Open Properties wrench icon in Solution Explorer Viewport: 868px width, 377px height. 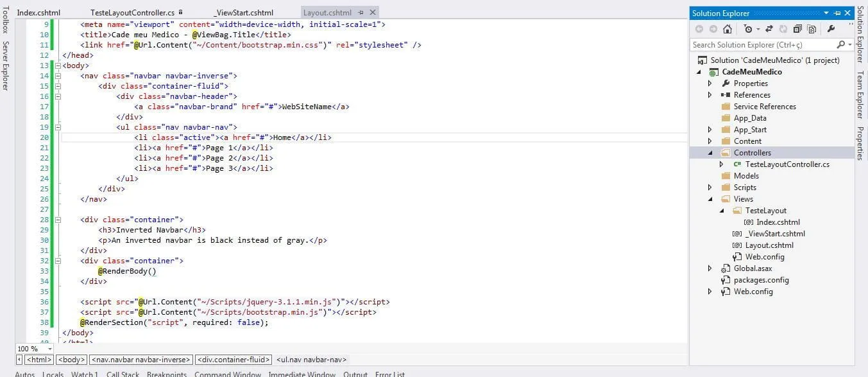pos(831,29)
